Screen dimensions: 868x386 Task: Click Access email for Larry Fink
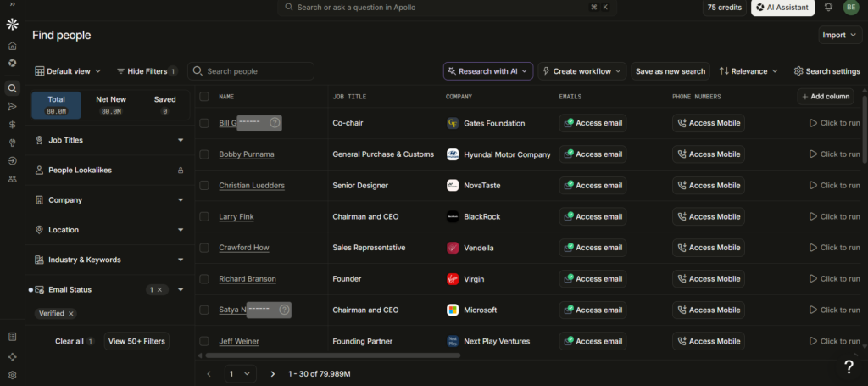pyautogui.click(x=593, y=216)
